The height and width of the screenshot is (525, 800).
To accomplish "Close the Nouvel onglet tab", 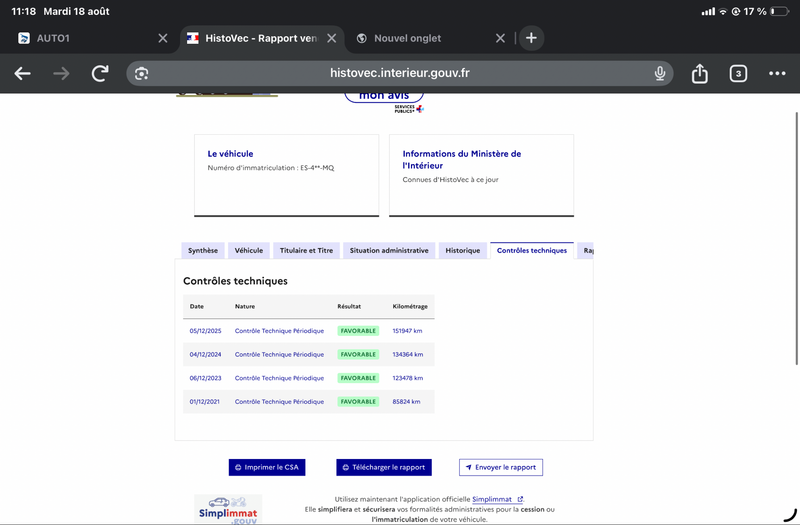I will (501, 38).
